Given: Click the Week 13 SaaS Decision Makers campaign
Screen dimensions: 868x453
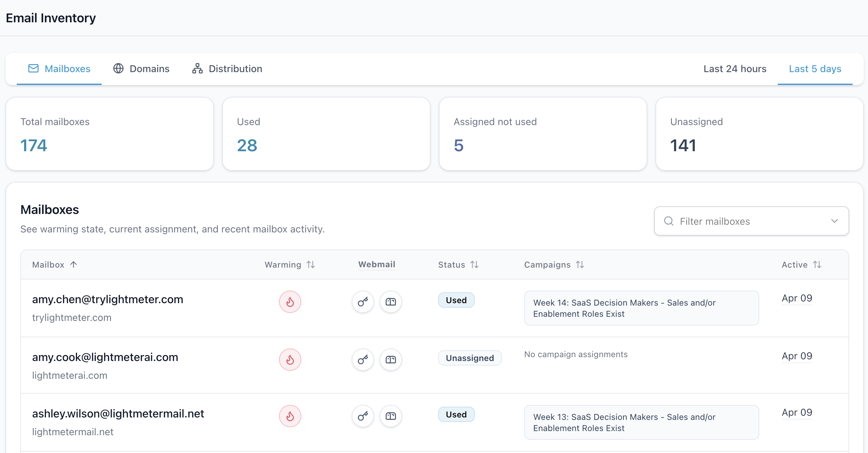Looking at the screenshot, I should pos(642,422).
